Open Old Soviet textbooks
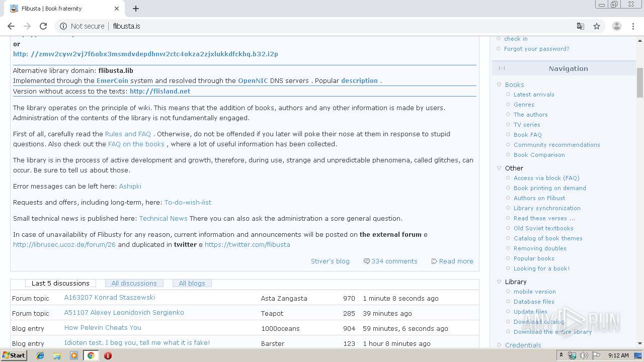Viewport: 644px width, 362px height. pos(543,228)
